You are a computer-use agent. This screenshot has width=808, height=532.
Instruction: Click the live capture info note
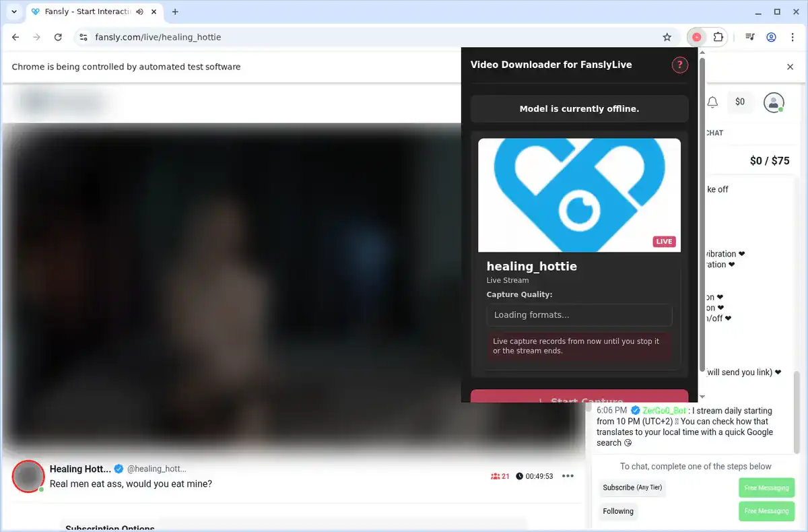pos(579,346)
